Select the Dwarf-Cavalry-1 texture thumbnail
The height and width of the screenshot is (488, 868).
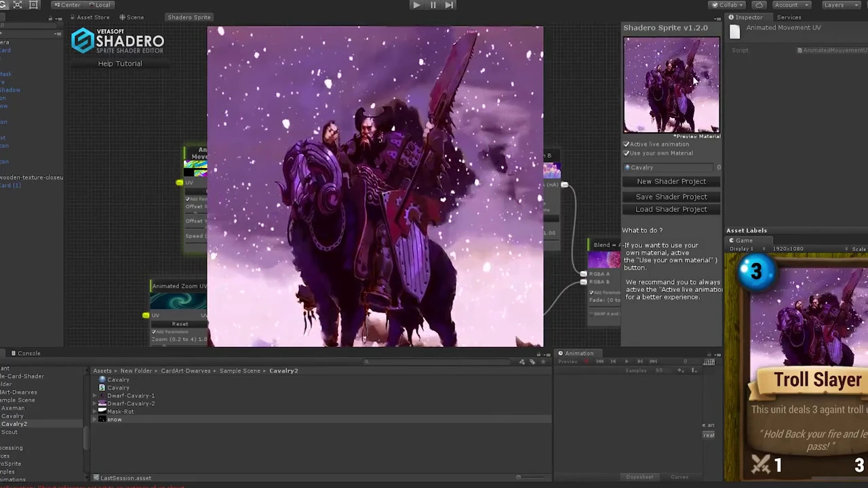(x=102, y=396)
